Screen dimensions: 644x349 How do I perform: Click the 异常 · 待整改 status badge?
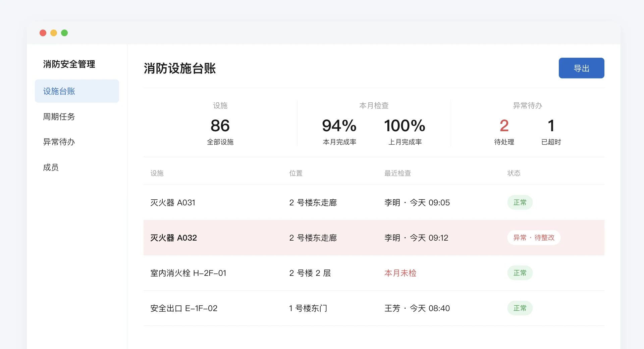534,238
